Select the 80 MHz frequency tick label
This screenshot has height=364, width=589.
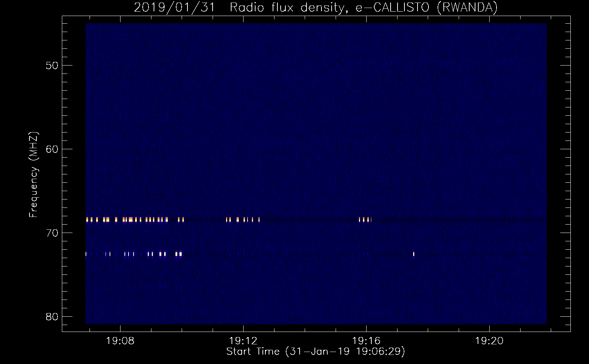coord(52,317)
